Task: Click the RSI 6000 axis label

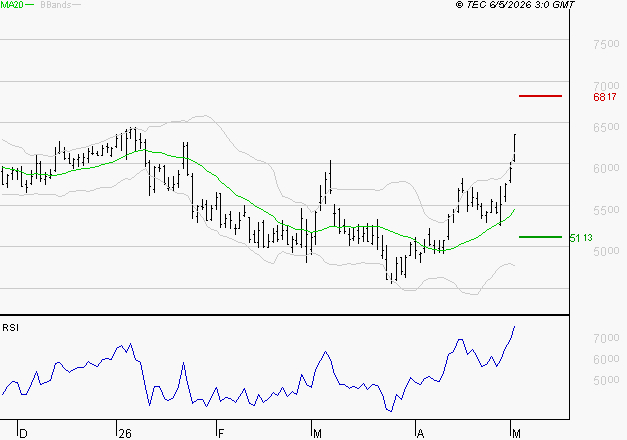Action: click(606, 359)
